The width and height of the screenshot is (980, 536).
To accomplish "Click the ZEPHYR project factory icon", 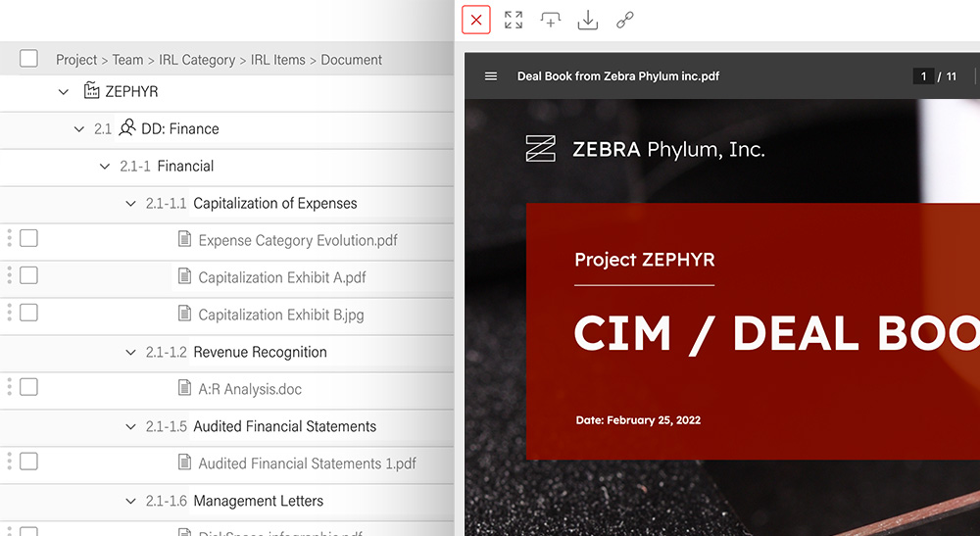I will (x=91, y=90).
